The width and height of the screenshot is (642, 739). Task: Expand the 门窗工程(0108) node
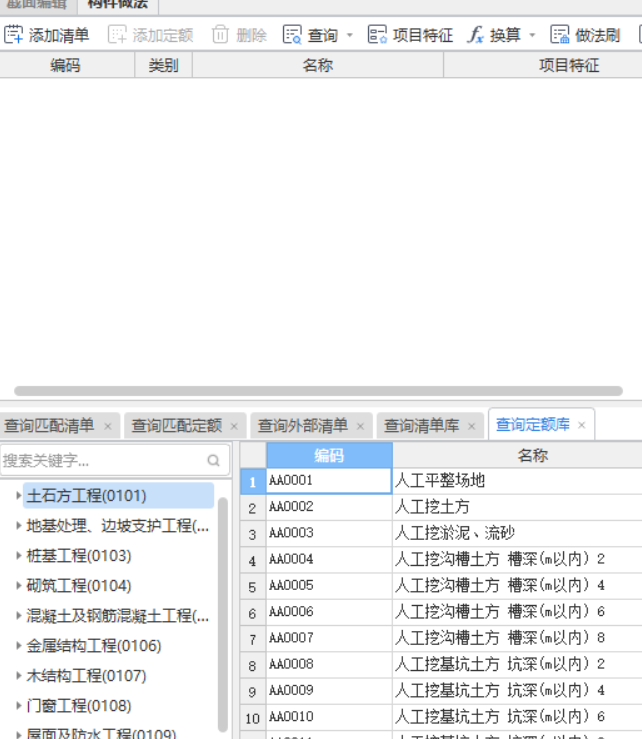18,706
